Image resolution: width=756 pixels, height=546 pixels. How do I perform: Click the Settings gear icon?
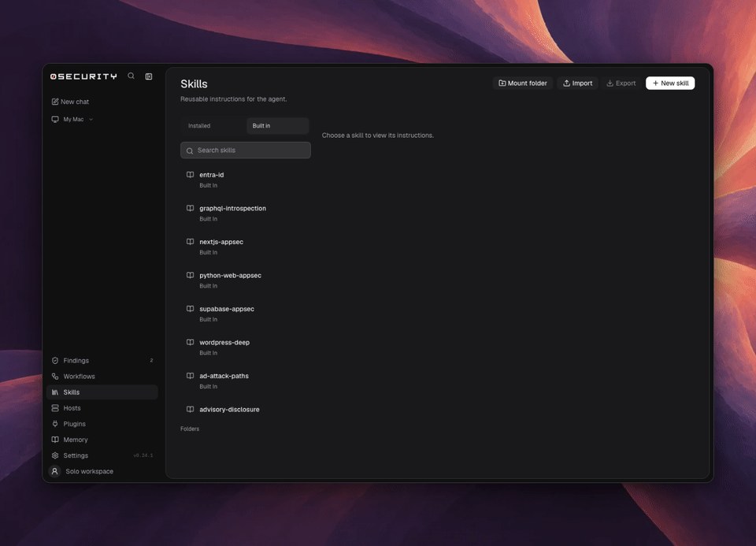coord(55,455)
